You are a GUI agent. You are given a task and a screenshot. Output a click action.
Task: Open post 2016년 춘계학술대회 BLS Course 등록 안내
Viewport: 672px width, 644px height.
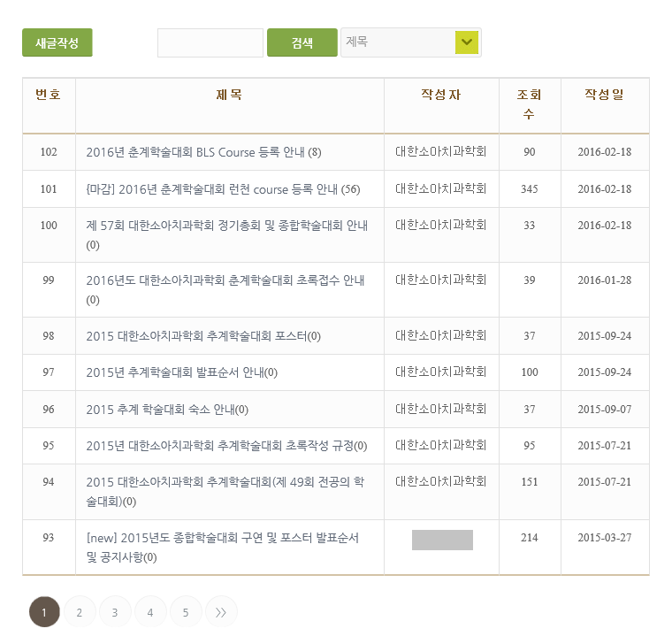click(203, 152)
